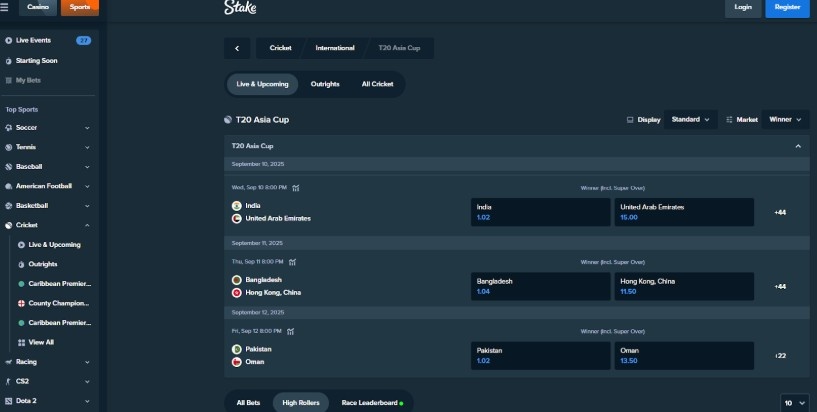Click the Pakistan team flag
The image size is (817, 412).
pyautogui.click(x=237, y=349)
